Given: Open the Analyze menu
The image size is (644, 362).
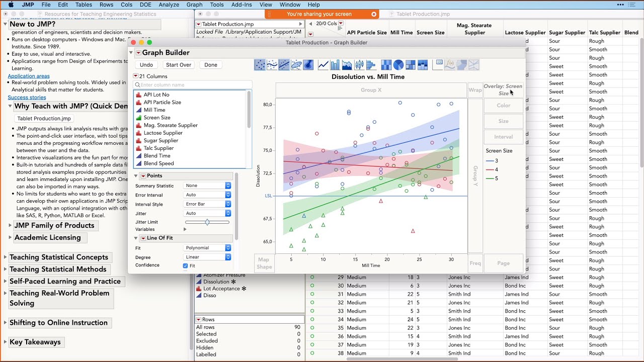Looking at the screenshot, I should (169, 5).
